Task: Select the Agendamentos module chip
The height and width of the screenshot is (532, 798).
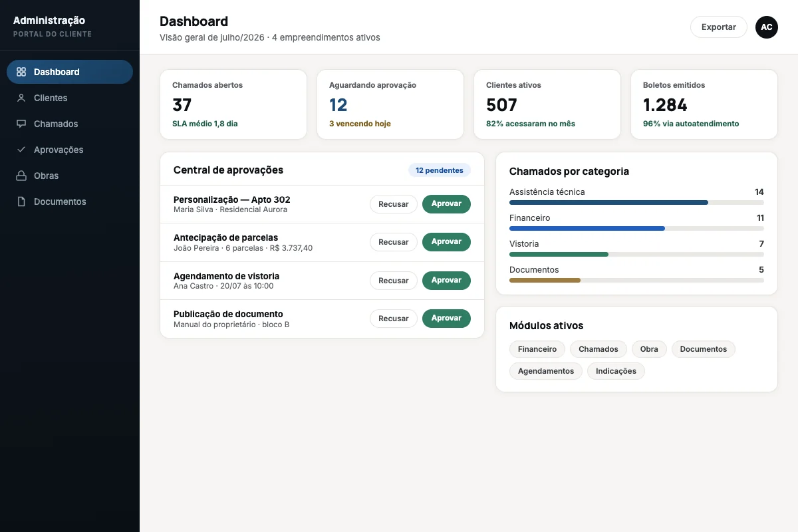Action: (x=546, y=371)
